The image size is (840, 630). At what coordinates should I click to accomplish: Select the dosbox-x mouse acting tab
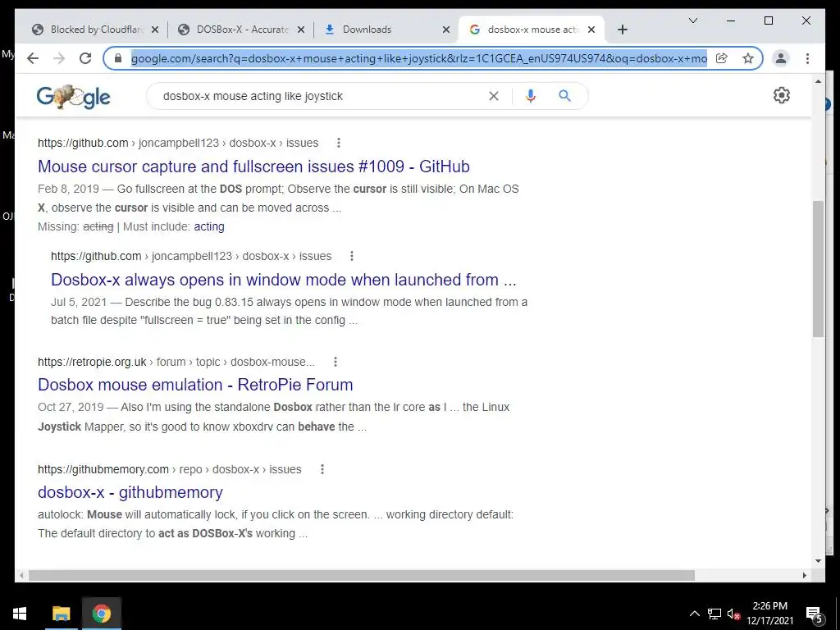(x=531, y=30)
